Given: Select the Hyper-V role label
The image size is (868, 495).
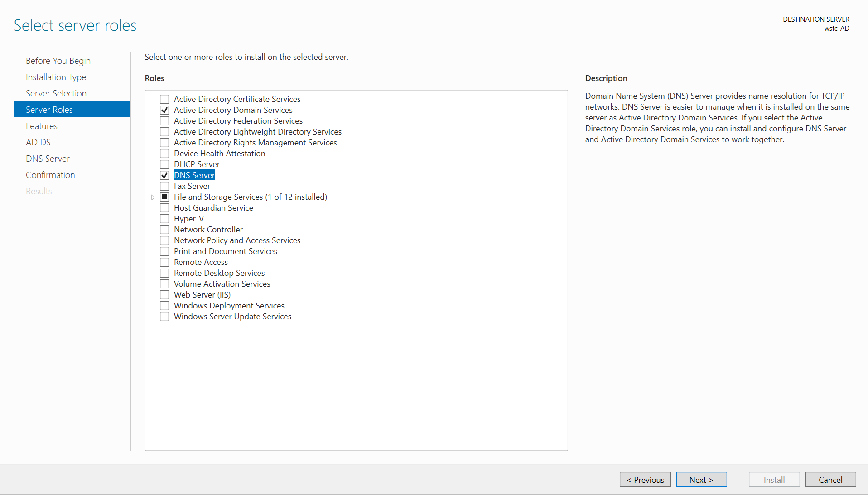Looking at the screenshot, I should 189,219.
